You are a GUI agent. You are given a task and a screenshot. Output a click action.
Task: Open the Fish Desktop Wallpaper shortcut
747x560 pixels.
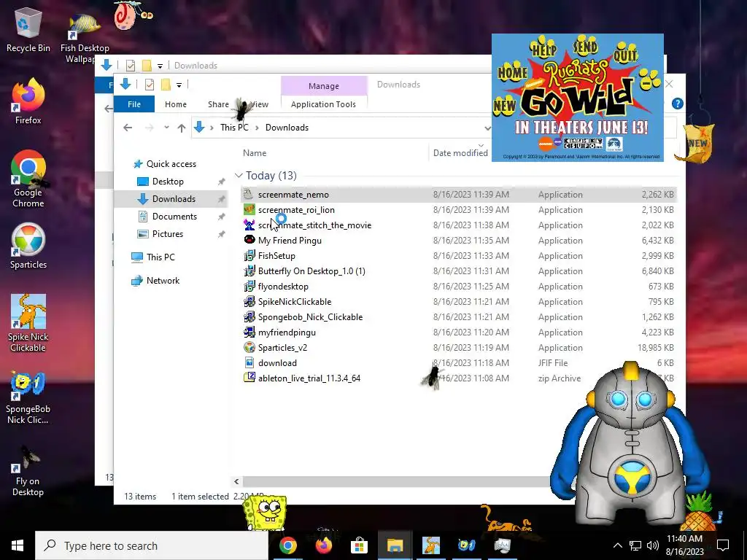click(85, 39)
